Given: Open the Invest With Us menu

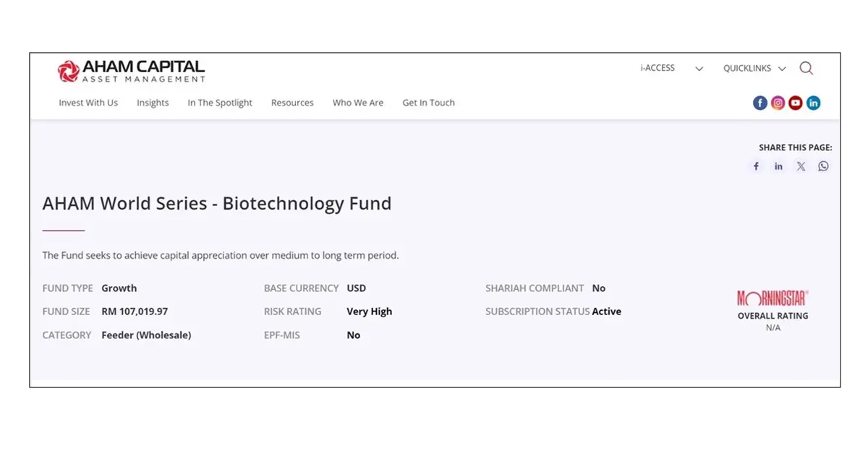Looking at the screenshot, I should click(88, 103).
